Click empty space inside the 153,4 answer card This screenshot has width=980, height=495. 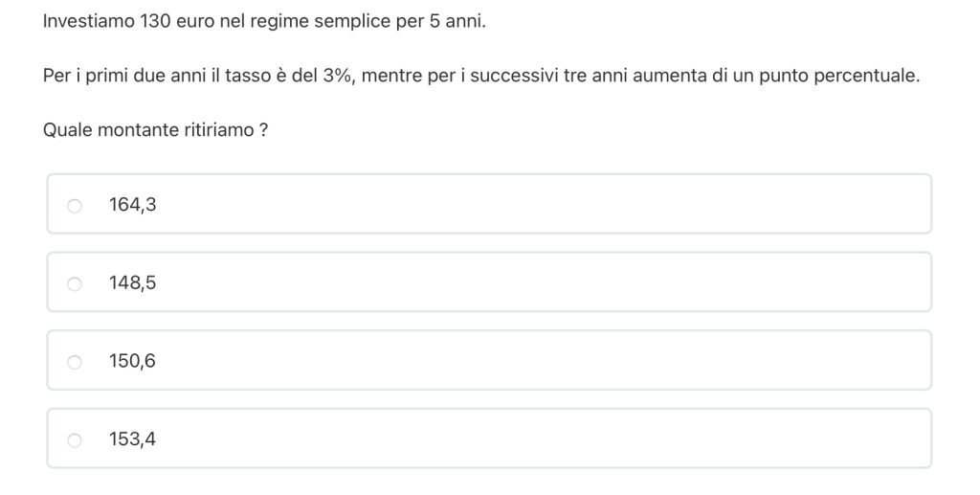[536, 439]
